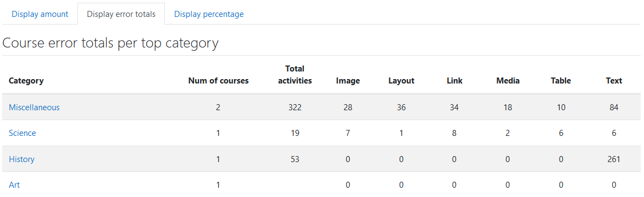Viewport: 644px width, 197px height.
Task: Select Miscellaneous image errors value 28
Action: [348, 108]
